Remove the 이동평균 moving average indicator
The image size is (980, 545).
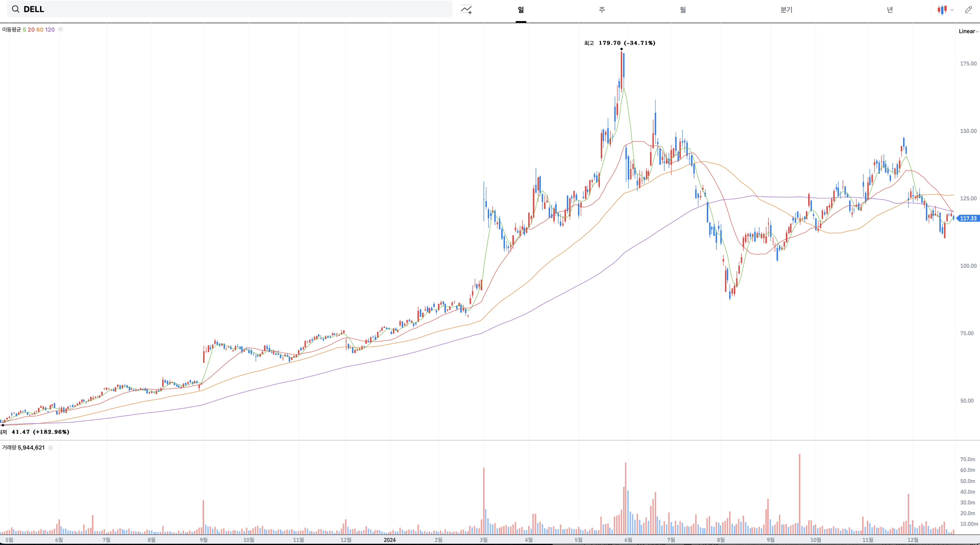click(60, 30)
